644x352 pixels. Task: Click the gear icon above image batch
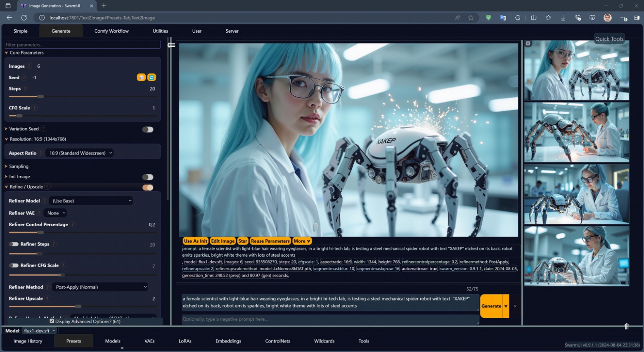coord(528,43)
